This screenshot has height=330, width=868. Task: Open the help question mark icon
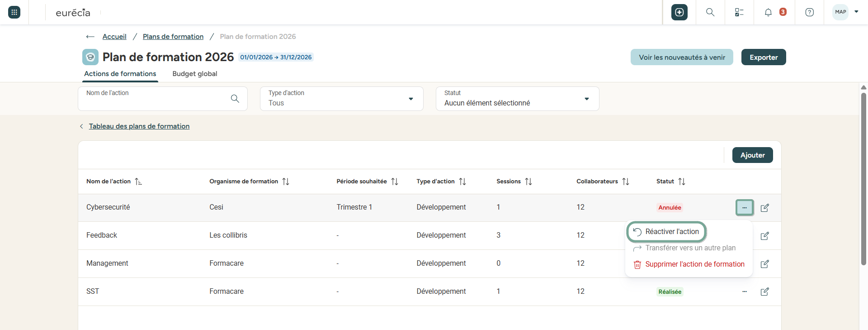pos(810,12)
